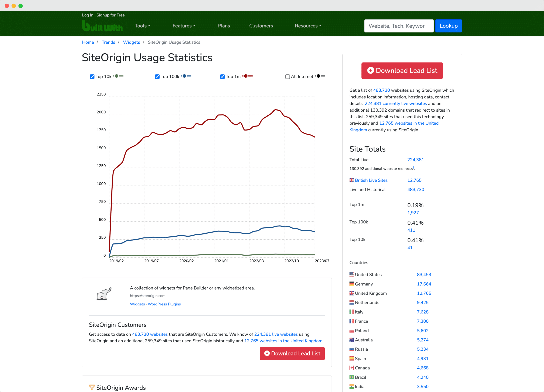
Task: Click the United States flag icon
Action: click(x=351, y=274)
